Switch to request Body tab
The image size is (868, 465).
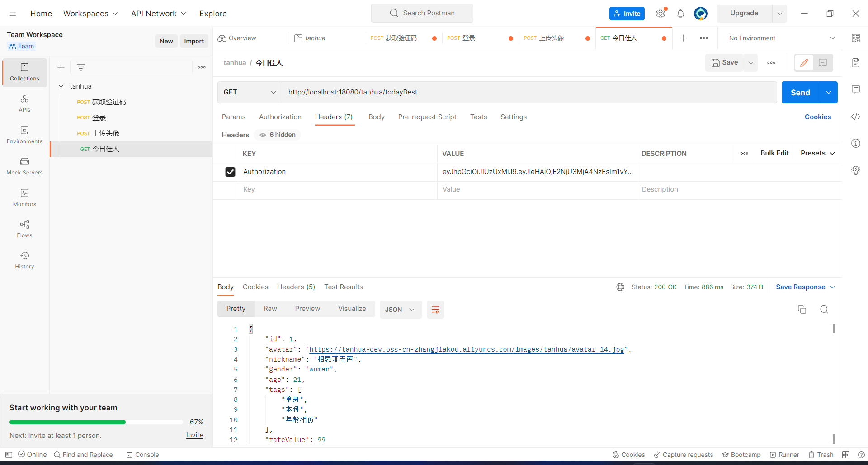pyautogui.click(x=377, y=117)
